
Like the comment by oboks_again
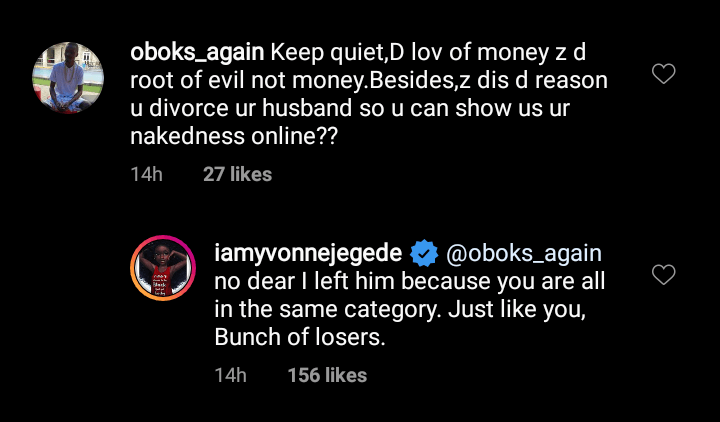click(x=664, y=74)
